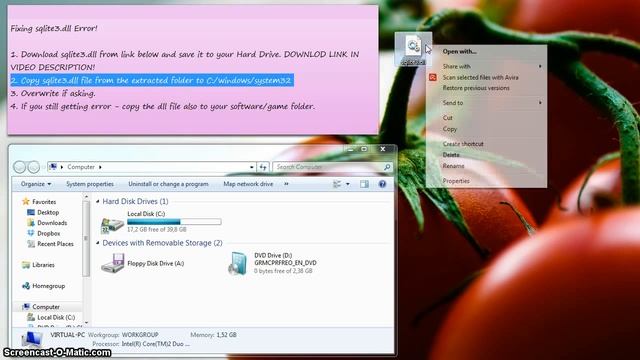The image size is (640, 360).
Task: Choose Rename in the context menu
Action: 453,166
